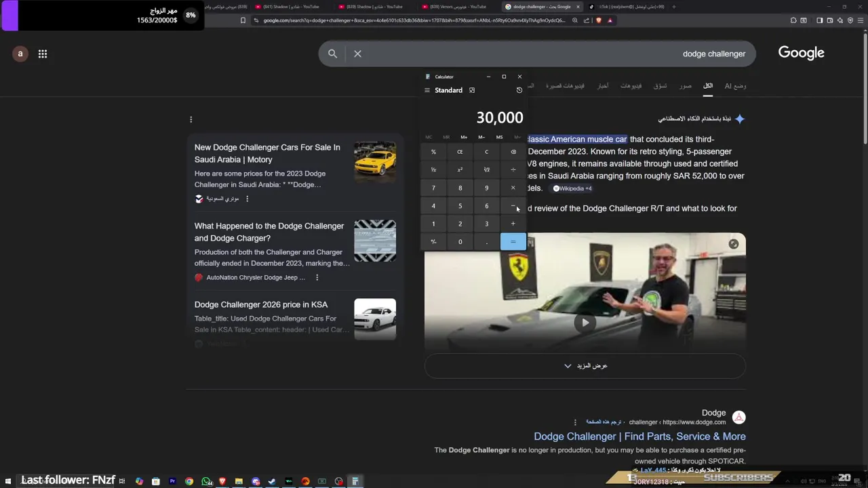Viewport: 868px width, 488px height.
Task: Click the backspace key in Calculator
Action: pyautogui.click(x=513, y=152)
